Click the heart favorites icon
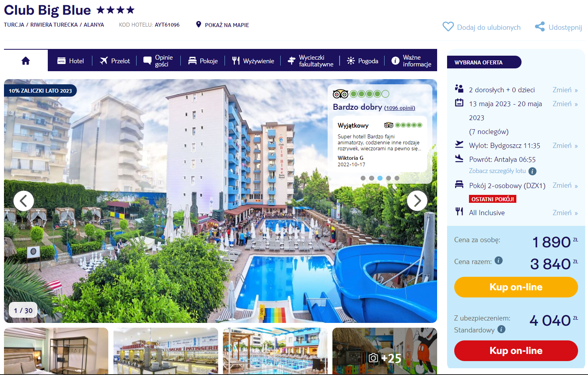The image size is (588, 375). point(448,27)
